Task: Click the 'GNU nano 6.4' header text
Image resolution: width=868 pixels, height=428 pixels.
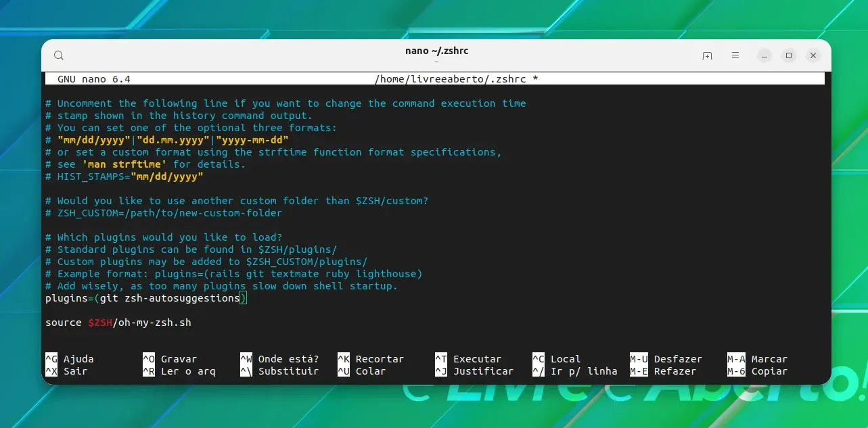Action: [94, 79]
